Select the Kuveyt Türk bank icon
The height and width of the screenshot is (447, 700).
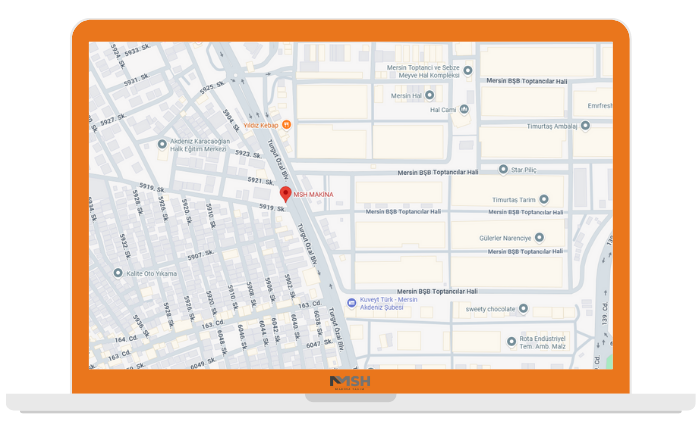tap(350, 303)
